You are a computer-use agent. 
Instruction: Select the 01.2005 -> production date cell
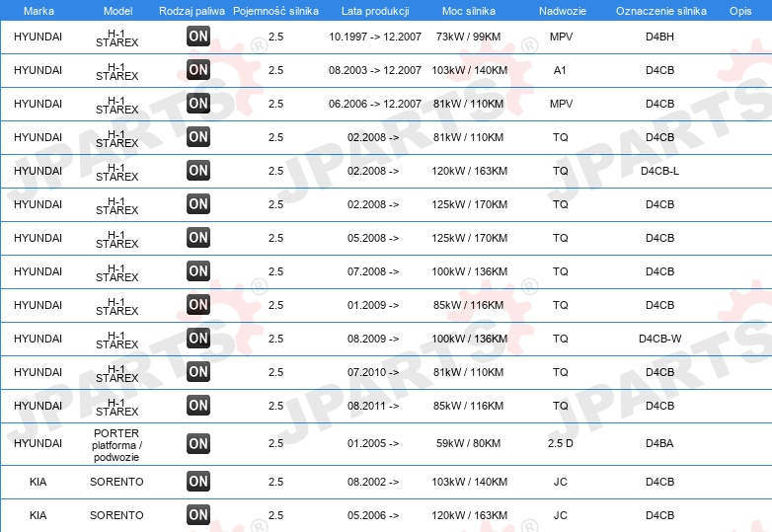(x=373, y=443)
